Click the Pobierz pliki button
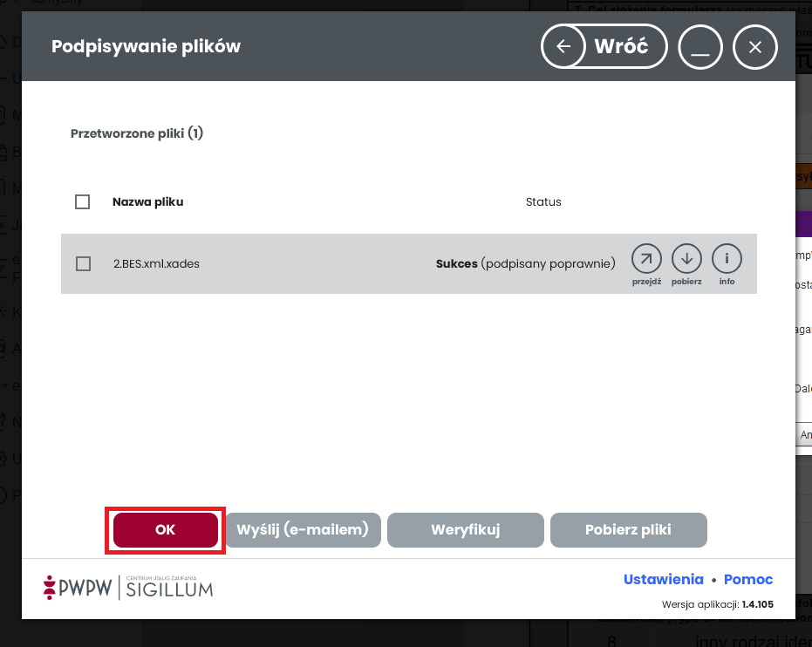812x647 pixels. coord(628,529)
